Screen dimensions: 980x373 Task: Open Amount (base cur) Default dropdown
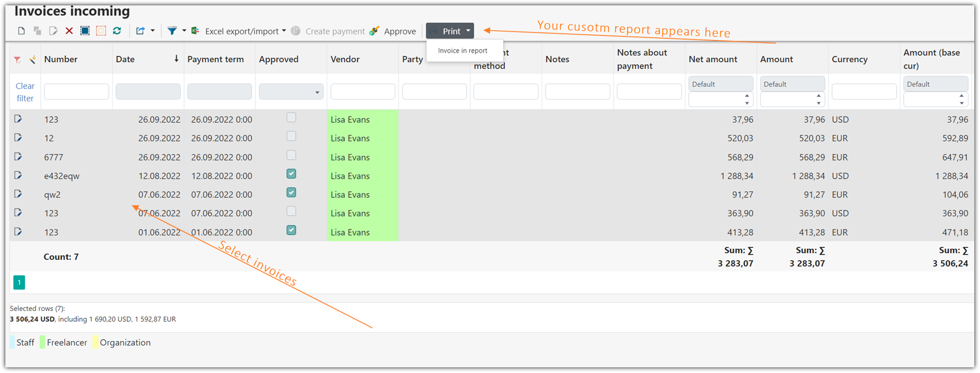tap(935, 84)
